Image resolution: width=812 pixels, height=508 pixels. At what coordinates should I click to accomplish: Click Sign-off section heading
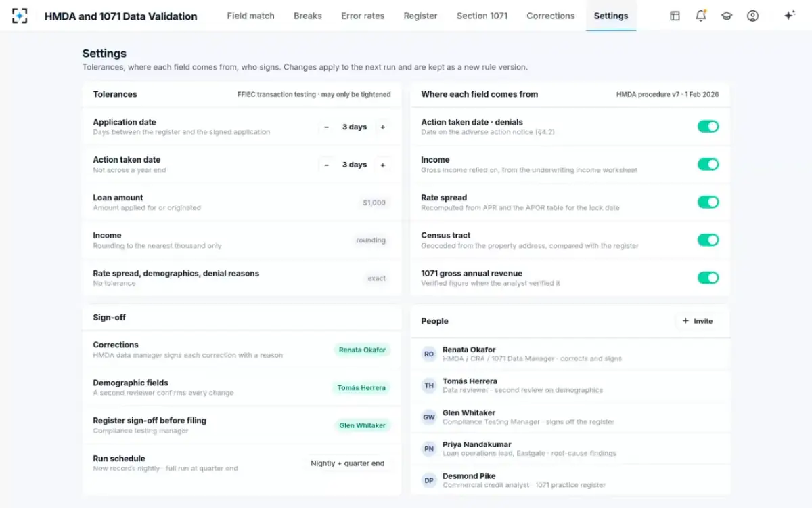click(x=109, y=317)
